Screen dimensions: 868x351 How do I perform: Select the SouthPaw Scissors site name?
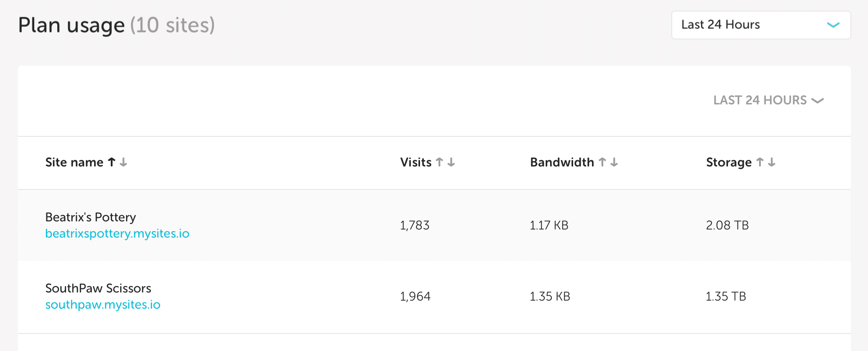click(x=98, y=288)
